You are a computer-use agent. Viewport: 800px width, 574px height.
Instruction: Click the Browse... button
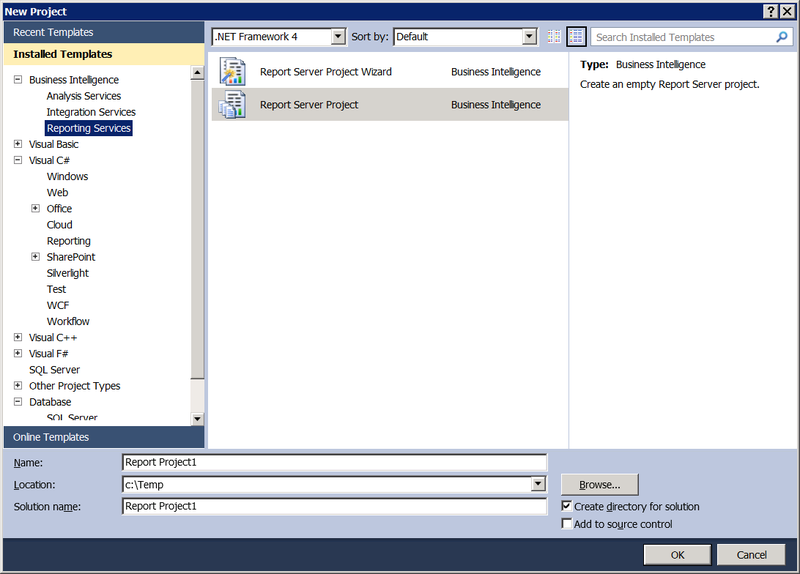(x=599, y=485)
